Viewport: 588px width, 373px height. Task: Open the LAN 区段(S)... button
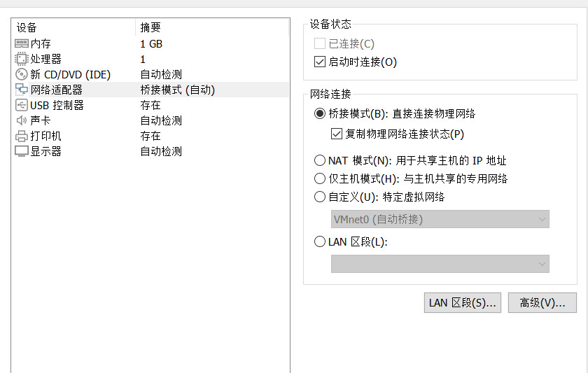(x=463, y=302)
